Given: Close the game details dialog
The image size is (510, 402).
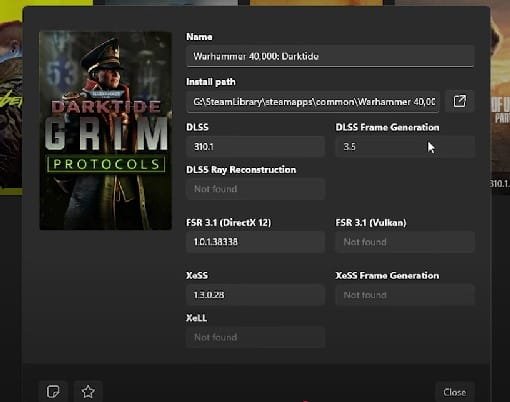Looking at the screenshot, I should [455, 392].
